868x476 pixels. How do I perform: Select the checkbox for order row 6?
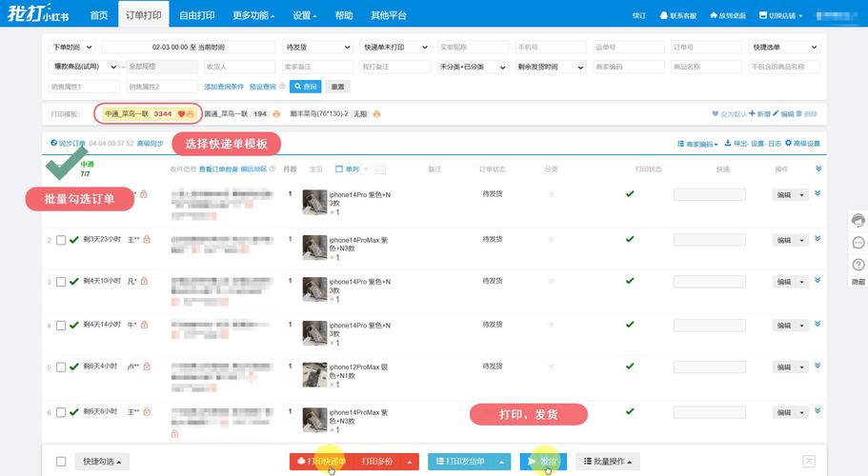(61, 412)
